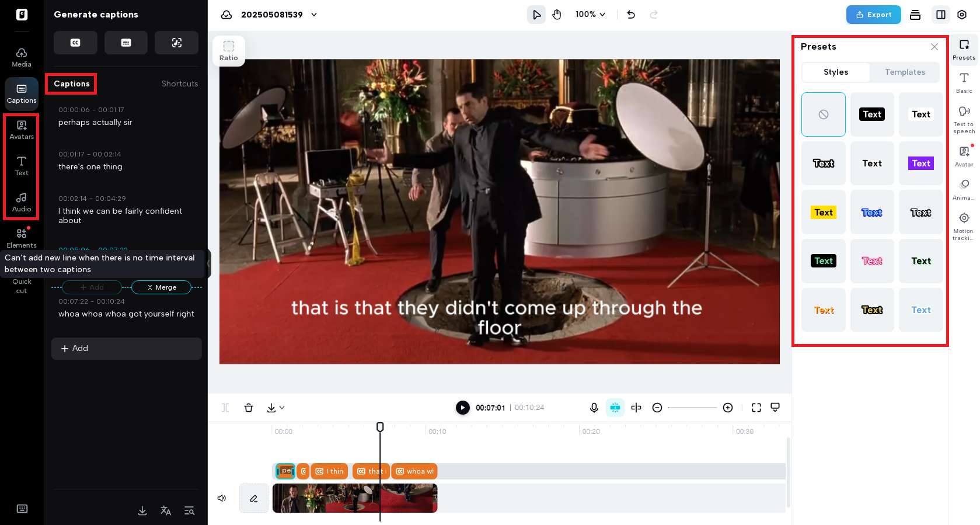Open project settings hexagon icon
The width and height of the screenshot is (980, 525).
(x=962, y=15)
